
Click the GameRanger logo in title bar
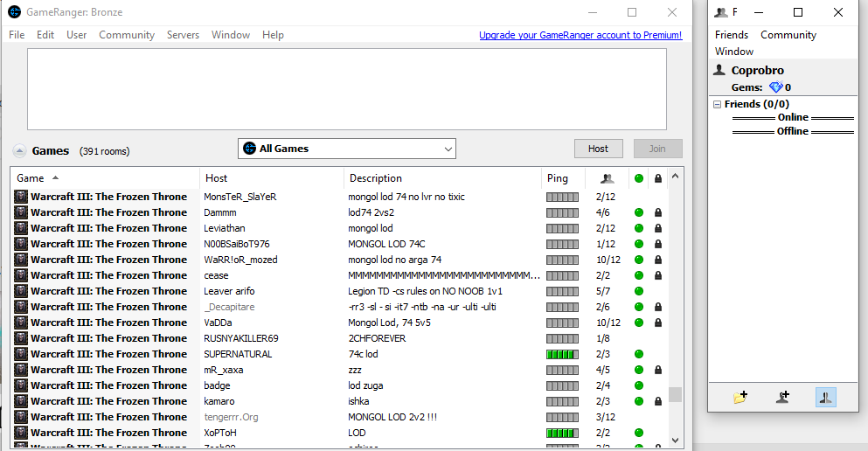click(x=15, y=11)
